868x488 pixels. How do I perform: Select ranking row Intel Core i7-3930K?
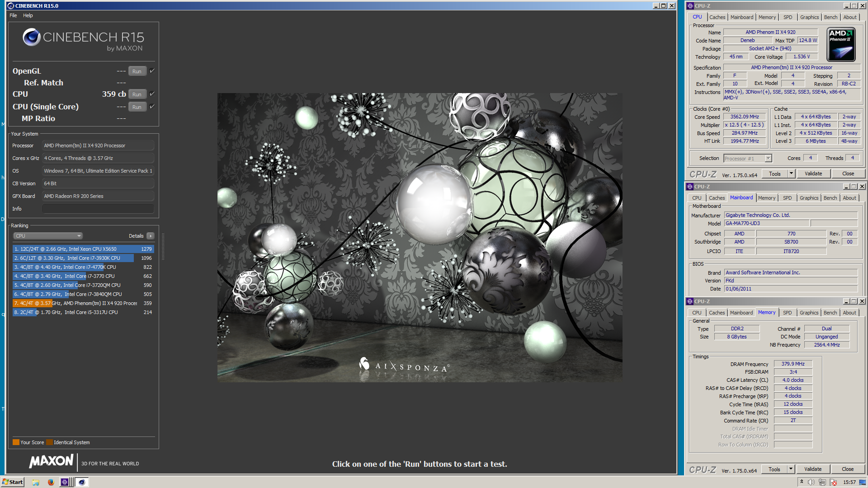(x=83, y=258)
